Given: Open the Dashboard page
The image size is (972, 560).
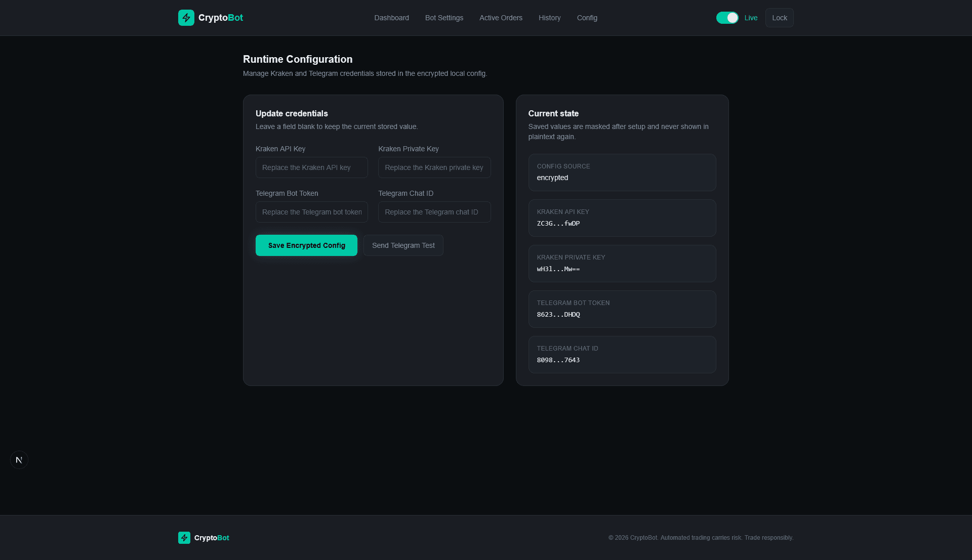Looking at the screenshot, I should [x=391, y=18].
